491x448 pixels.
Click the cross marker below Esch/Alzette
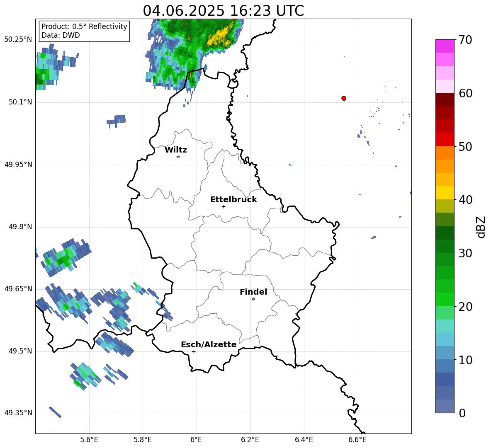[x=194, y=351]
